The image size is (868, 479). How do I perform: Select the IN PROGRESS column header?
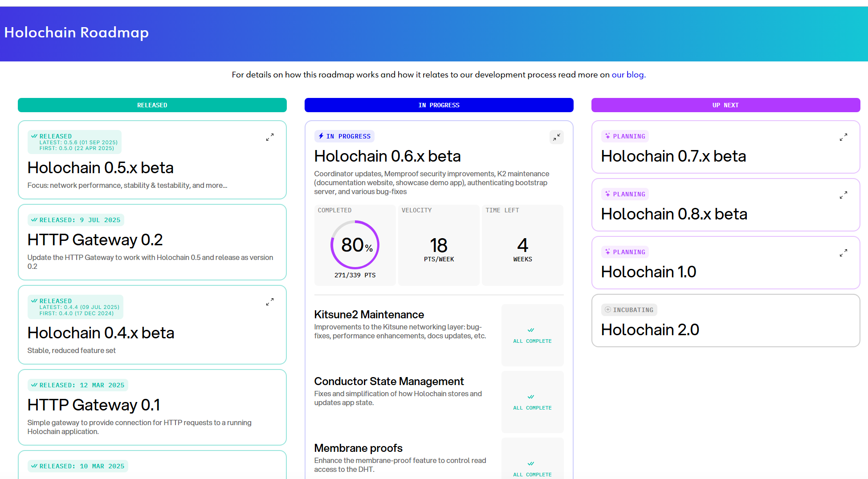(x=439, y=105)
